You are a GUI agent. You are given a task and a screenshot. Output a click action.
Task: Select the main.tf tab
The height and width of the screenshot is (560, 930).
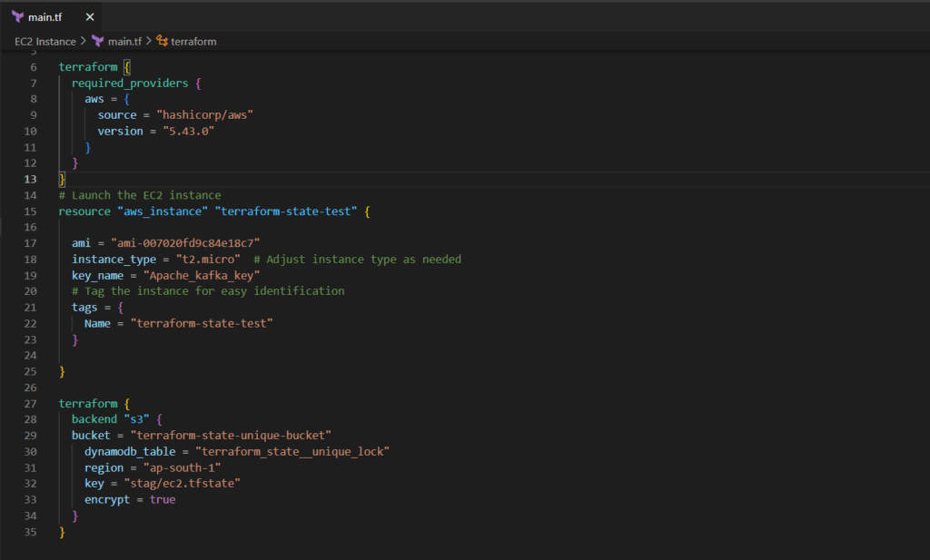pyautogui.click(x=51, y=16)
